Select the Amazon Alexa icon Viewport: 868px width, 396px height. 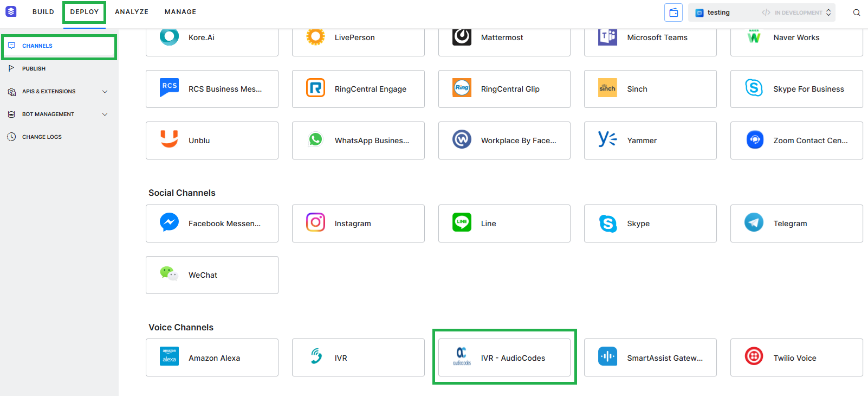tap(170, 356)
